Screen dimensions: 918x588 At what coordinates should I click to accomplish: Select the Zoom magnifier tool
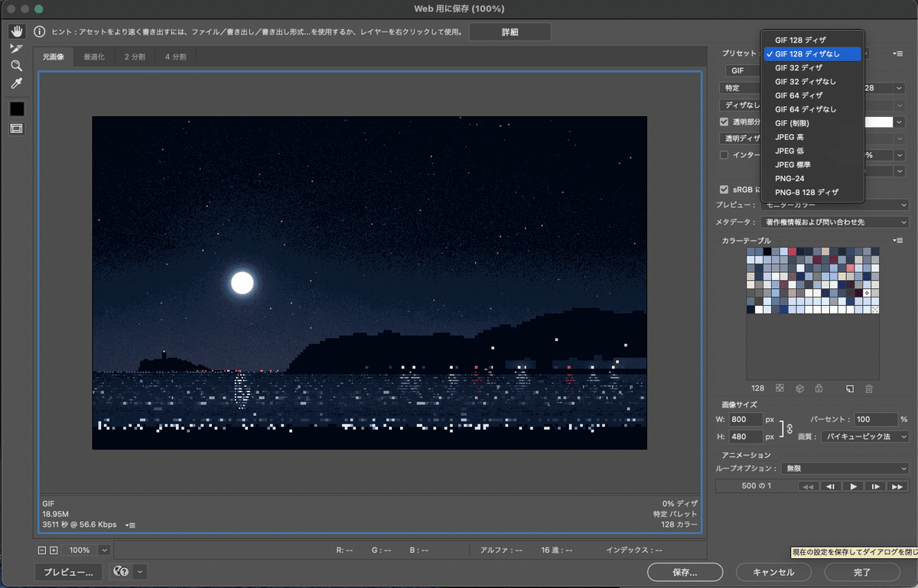pos(16,66)
